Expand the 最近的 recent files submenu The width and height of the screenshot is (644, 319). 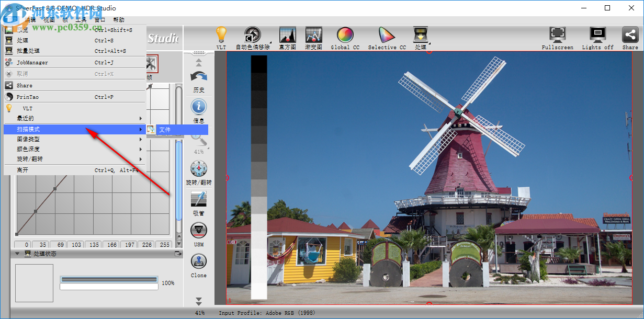point(31,118)
